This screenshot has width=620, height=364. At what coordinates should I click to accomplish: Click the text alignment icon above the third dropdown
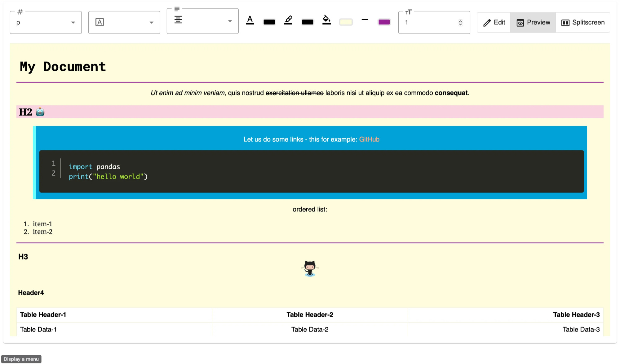pyautogui.click(x=177, y=9)
